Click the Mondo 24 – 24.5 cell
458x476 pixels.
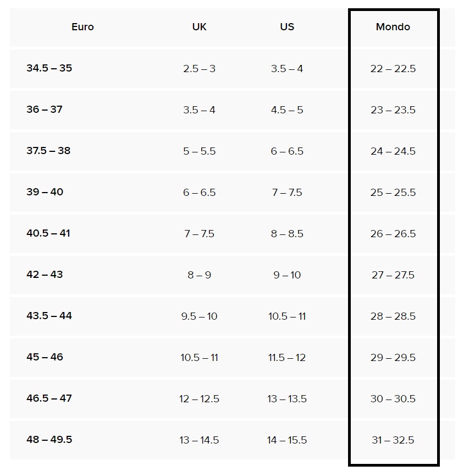[393, 151]
